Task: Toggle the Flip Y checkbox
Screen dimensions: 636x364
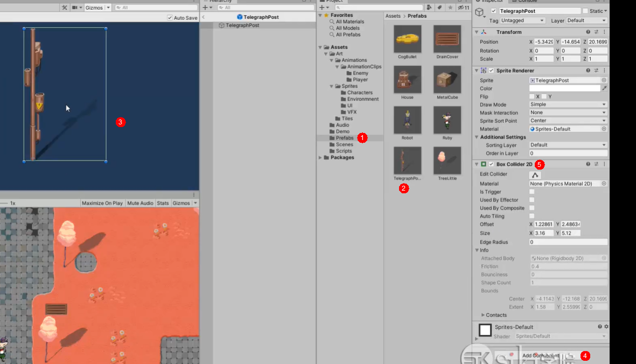Action: 544,96
